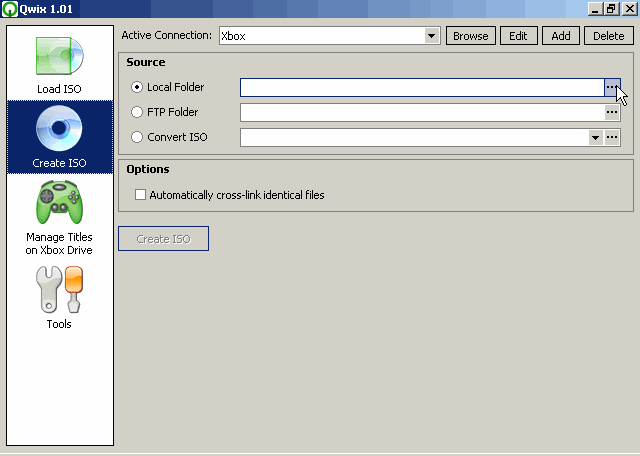640x456 pixels.
Task: Browse for an FTP folder source
Action: tap(612, 112)
